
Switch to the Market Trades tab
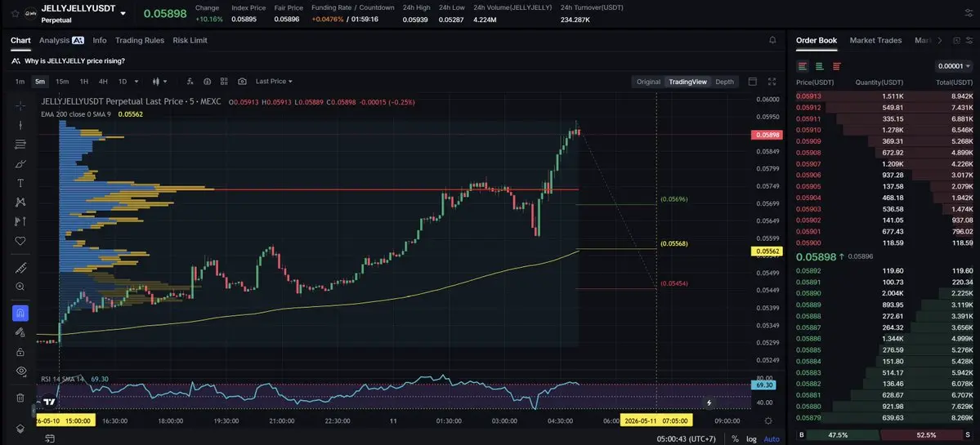875,40
